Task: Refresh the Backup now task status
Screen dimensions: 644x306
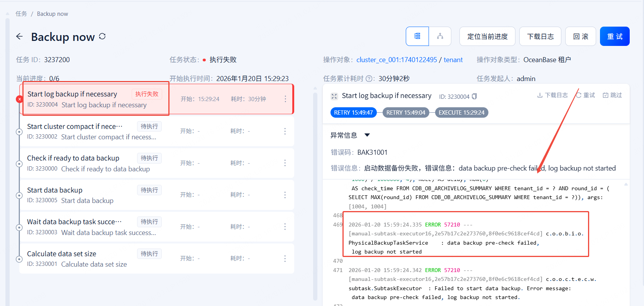Action: pos(102,36)
